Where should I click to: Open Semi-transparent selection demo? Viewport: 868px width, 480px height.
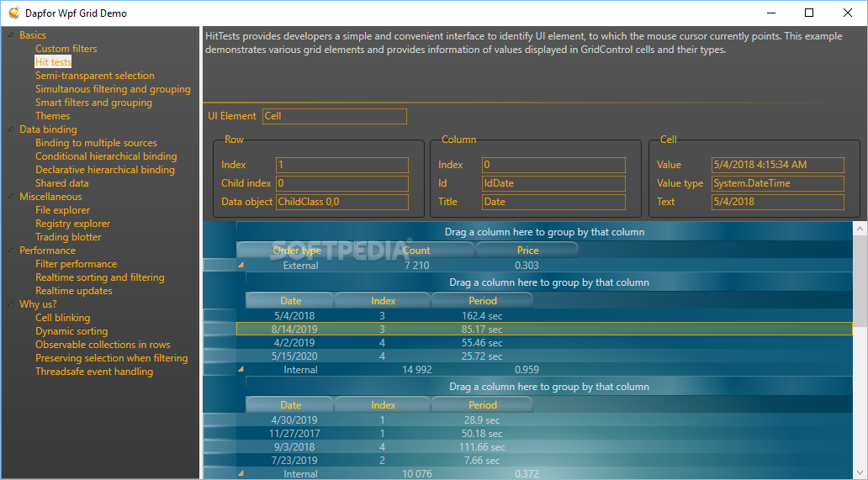[x=95, y=76]
